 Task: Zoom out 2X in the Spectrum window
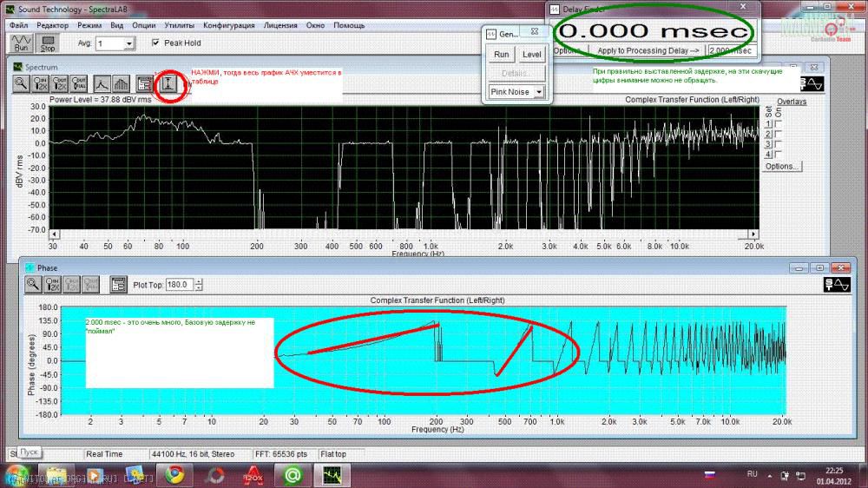point(60,83)
